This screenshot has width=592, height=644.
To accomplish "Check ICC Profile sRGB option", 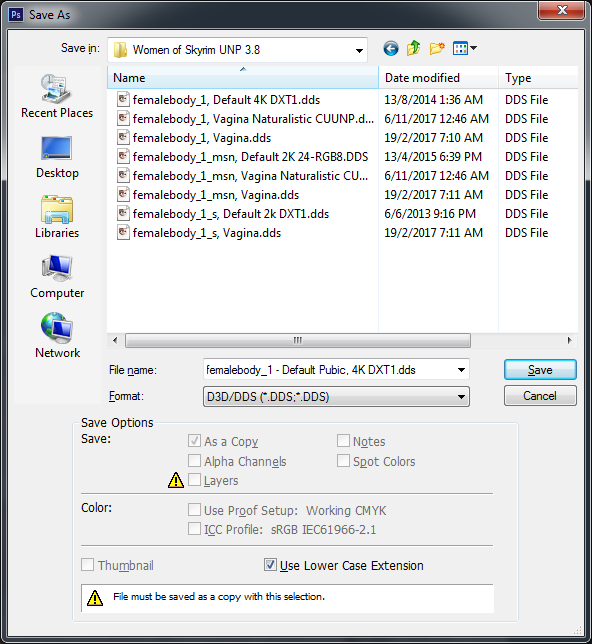I will tap(194, 529).
